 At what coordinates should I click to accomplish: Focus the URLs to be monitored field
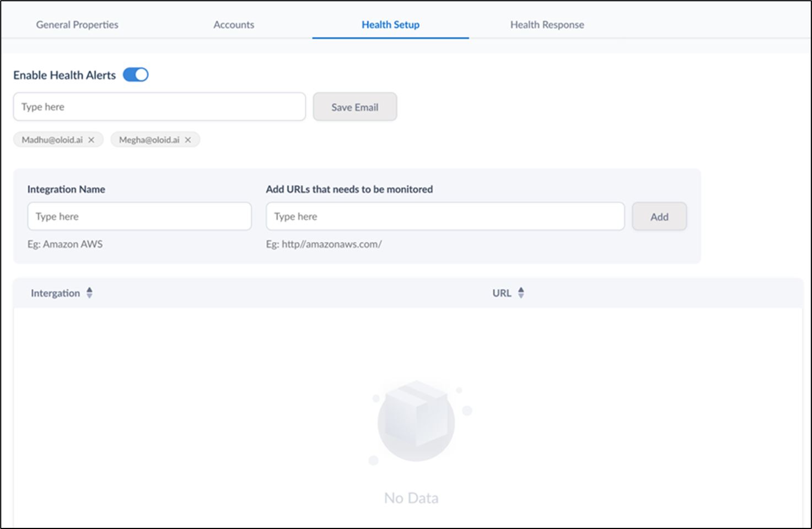pos(445,217)
